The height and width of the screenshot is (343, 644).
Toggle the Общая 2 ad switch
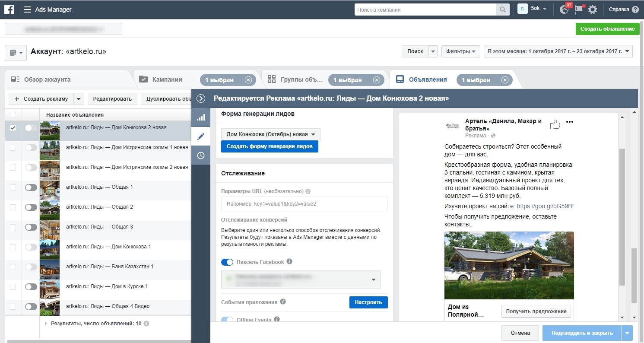click(x=31, y=207)
